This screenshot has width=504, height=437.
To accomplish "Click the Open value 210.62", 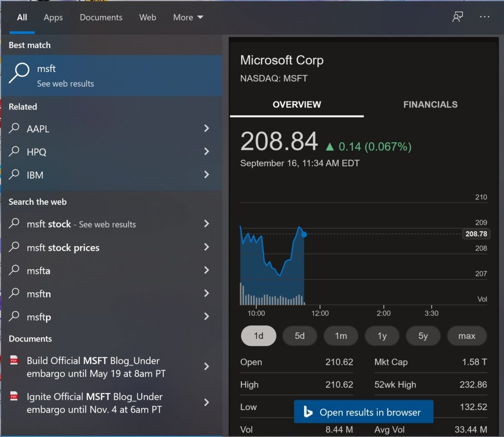I will 339,362.
